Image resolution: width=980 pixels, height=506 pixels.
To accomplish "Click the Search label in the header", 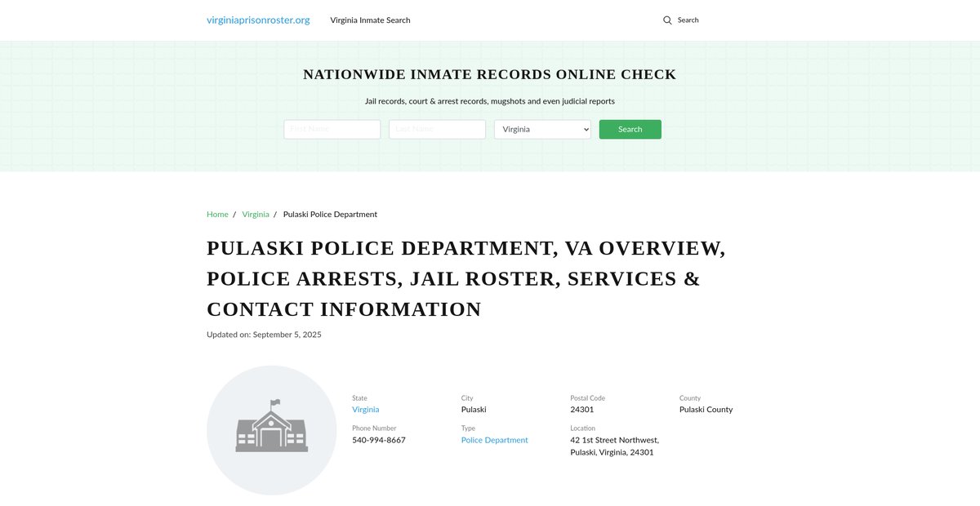I will pos(688,20).
